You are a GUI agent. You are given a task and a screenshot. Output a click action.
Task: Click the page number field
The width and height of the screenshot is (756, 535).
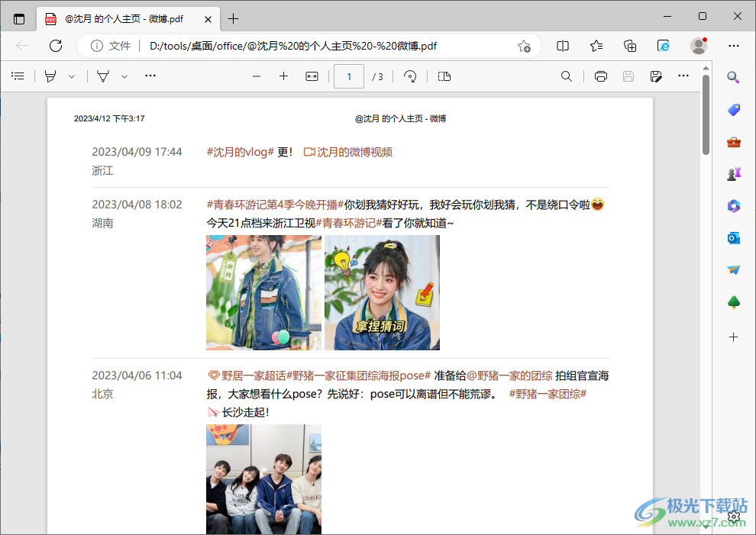point(349,76)
